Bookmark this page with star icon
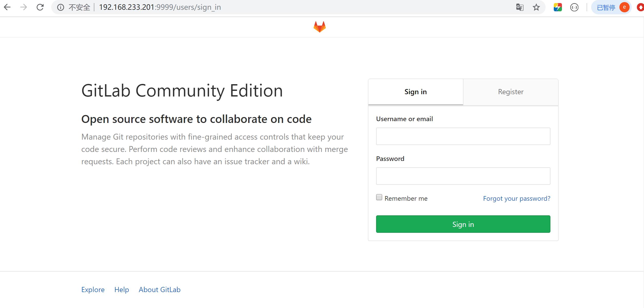This screenshot has height=308, width=644. pos(536,7)
